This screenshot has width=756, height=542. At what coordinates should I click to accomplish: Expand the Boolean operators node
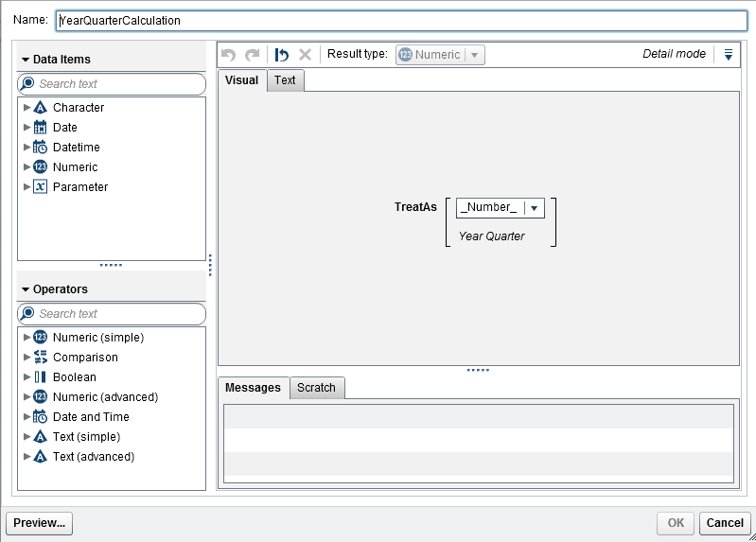[27, 376]
